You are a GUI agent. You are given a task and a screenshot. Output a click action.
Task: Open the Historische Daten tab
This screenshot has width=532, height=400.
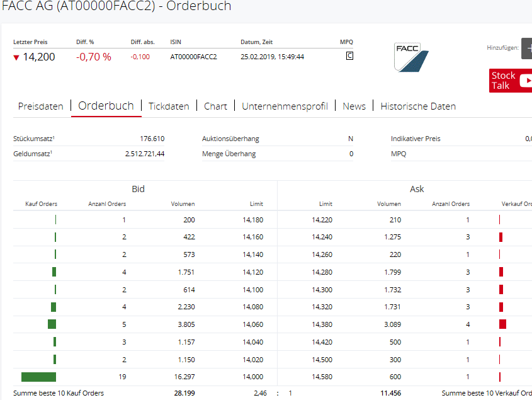[x=418, y=106]
